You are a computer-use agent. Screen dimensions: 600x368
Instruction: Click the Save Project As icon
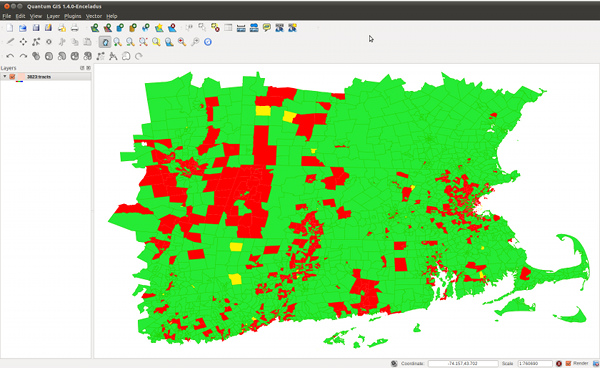click(x=48, y=28)
